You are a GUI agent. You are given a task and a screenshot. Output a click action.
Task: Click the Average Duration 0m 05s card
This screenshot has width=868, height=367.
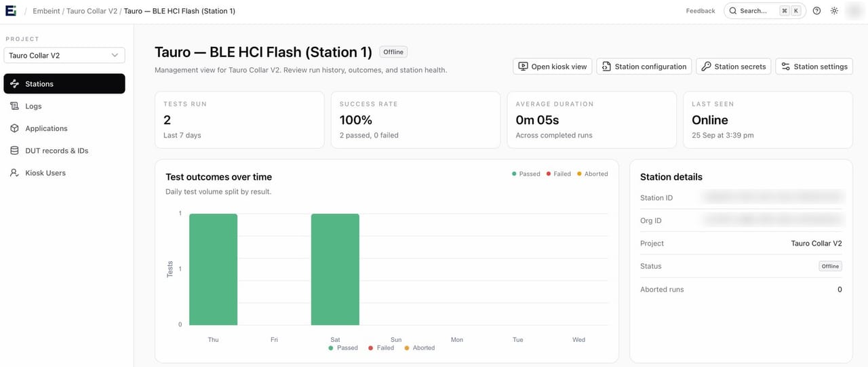(x=592, y=120)
